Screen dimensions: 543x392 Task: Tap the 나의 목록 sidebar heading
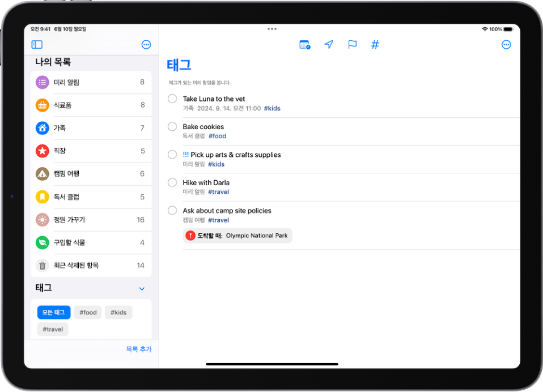click(53, 62)
